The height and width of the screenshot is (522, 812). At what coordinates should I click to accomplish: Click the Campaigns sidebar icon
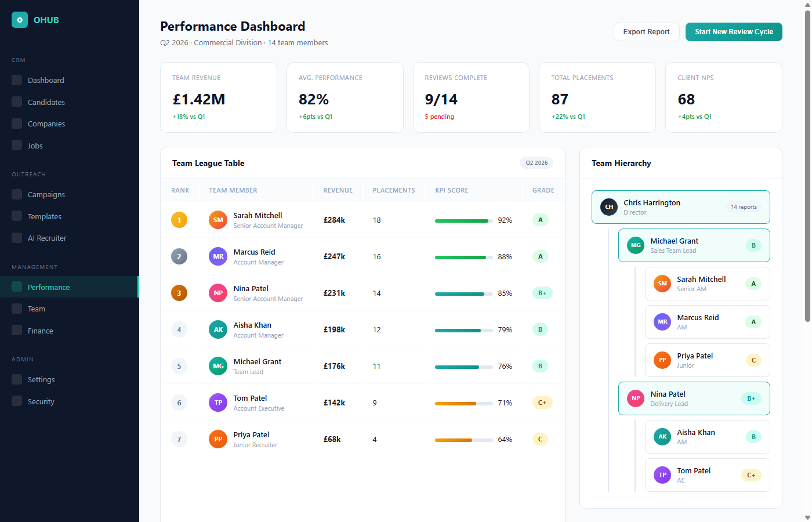(17, 194)
